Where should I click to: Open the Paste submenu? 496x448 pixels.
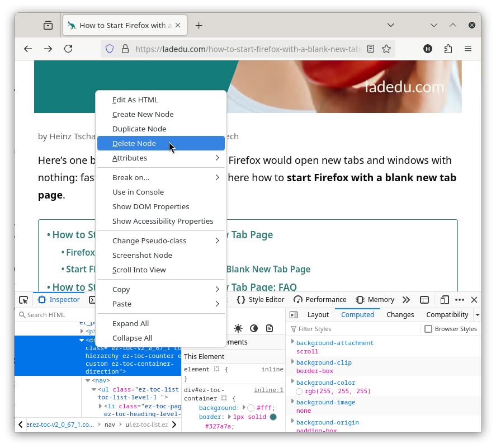coord(161,304)
